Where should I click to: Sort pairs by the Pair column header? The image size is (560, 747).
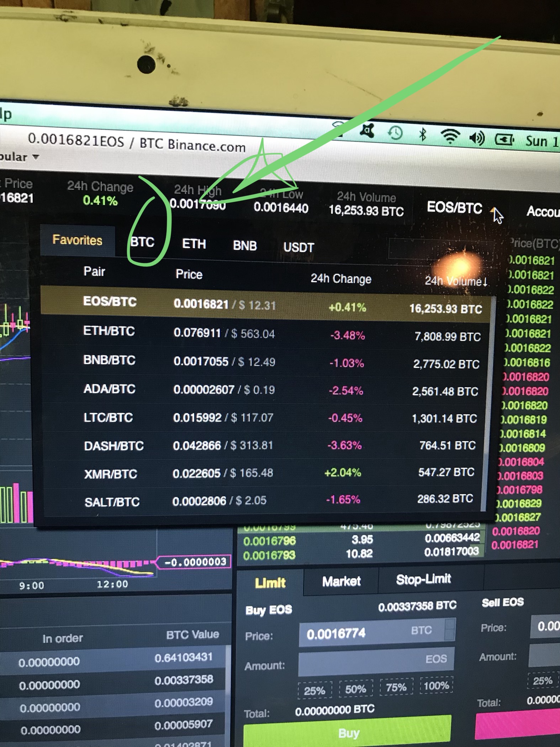coord(94,271)
